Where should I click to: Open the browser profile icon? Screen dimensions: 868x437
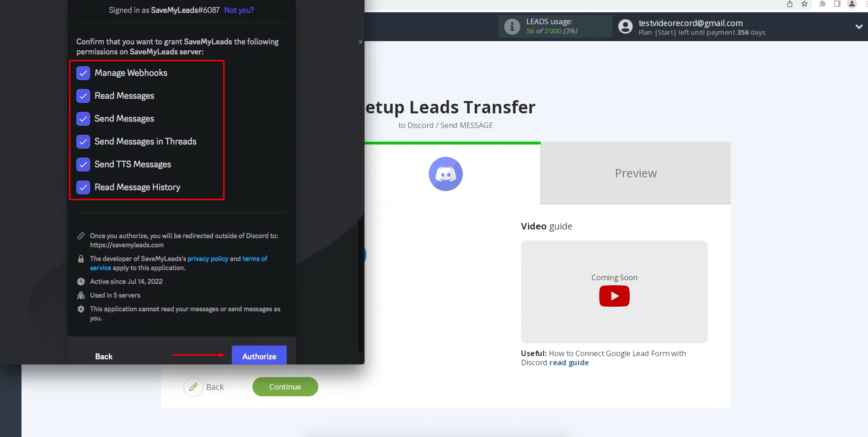coord(852,4)
